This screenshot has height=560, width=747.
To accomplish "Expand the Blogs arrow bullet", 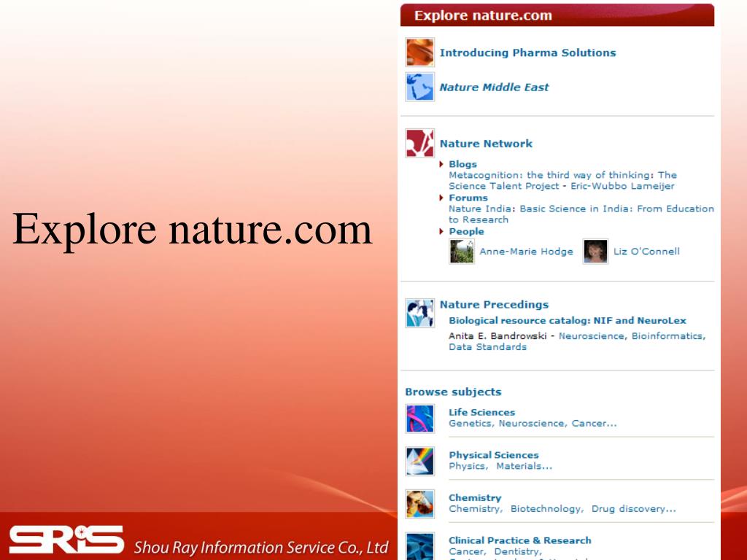I will point(441,164).
